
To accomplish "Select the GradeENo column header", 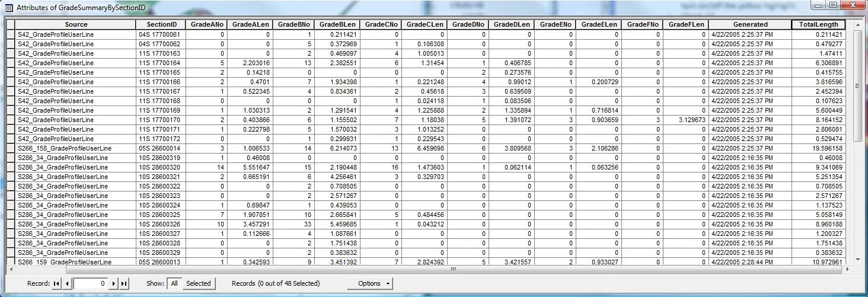I will pyautogui.click(x=555, y=24).
